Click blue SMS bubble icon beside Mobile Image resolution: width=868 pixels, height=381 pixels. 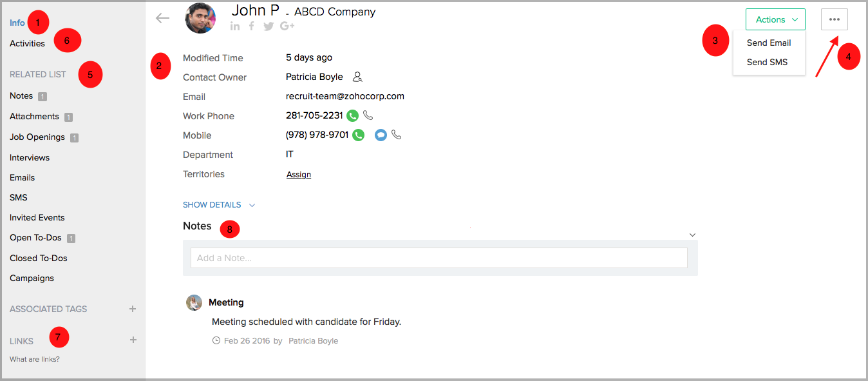pyautogui.click(x=381, y=135)
